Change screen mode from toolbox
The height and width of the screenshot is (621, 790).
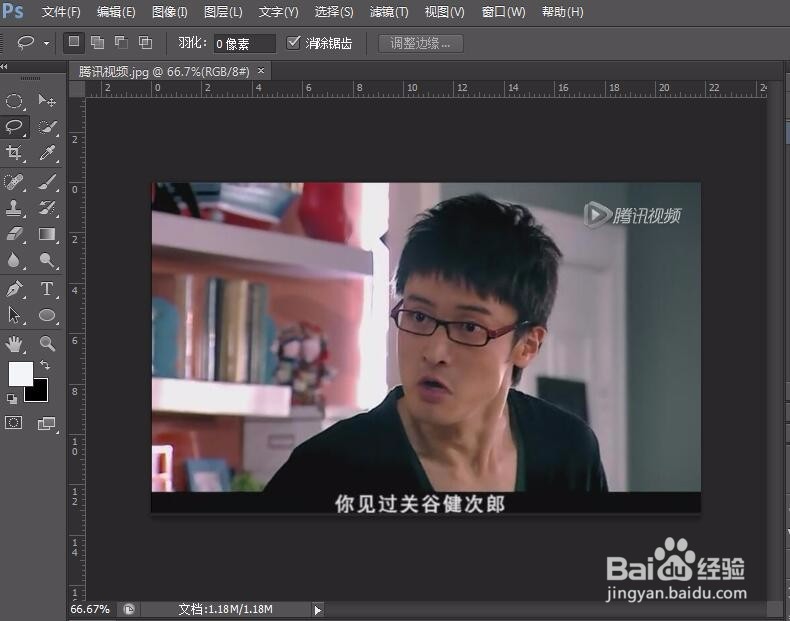(x=46, y=423)
